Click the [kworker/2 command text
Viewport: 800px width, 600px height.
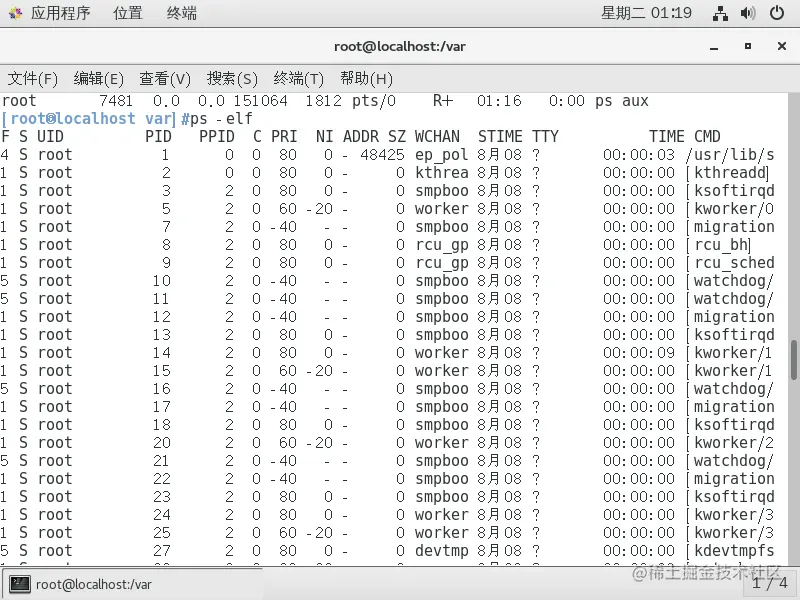point(730,443)
